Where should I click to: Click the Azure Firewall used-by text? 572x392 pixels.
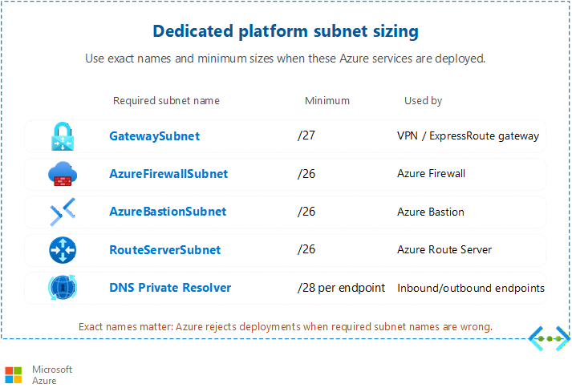431,174
